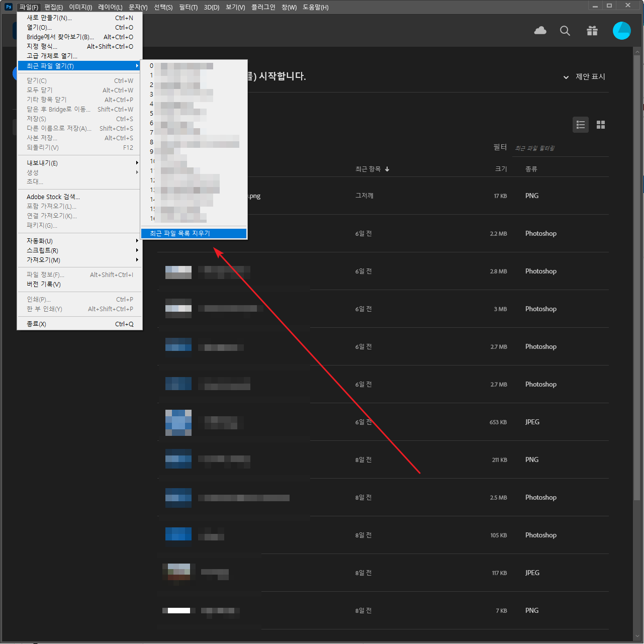Click the Photoshop Ps logo icon
This screenshot has width=644, height=644.
click(9, 7)
